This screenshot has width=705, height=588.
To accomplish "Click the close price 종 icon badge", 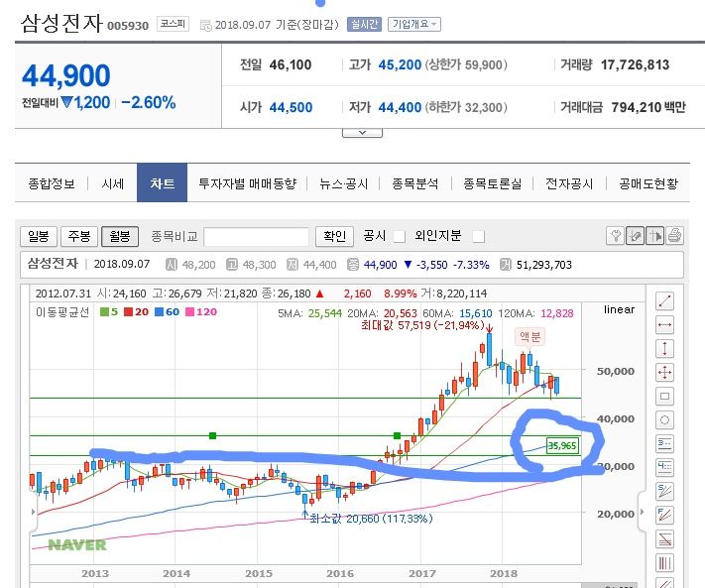I will tap(353, 265).
